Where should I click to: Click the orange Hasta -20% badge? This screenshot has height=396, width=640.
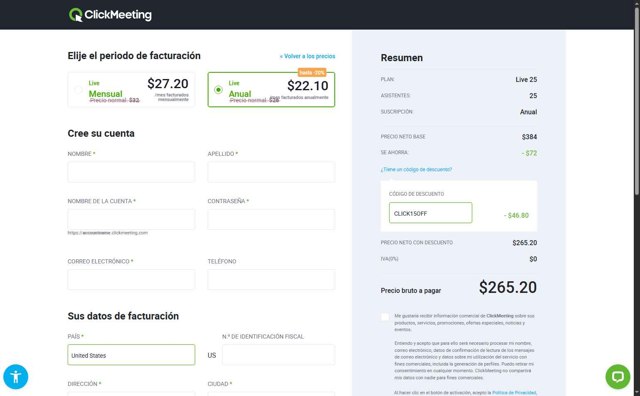tap(312, 73)
